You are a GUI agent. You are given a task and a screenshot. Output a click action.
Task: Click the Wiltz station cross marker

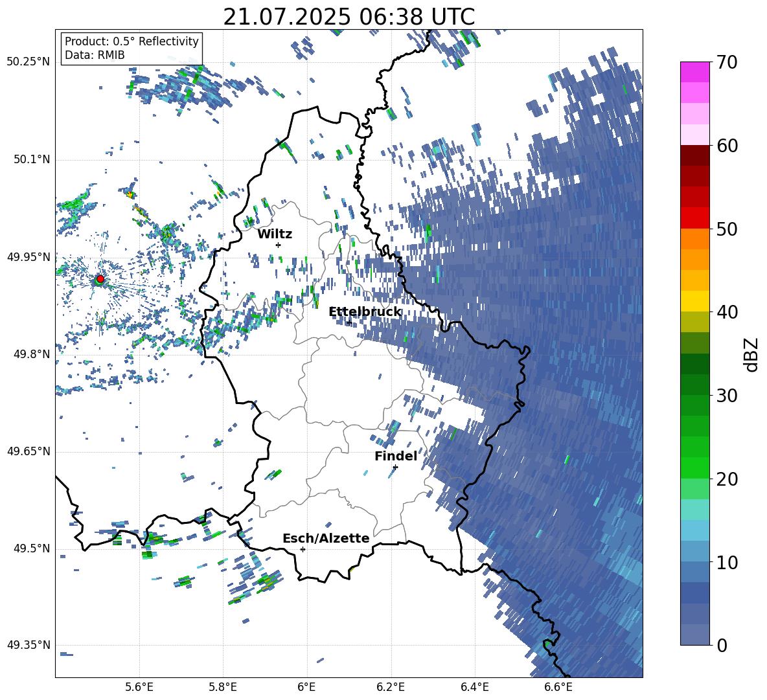click(x=279, y=245)
